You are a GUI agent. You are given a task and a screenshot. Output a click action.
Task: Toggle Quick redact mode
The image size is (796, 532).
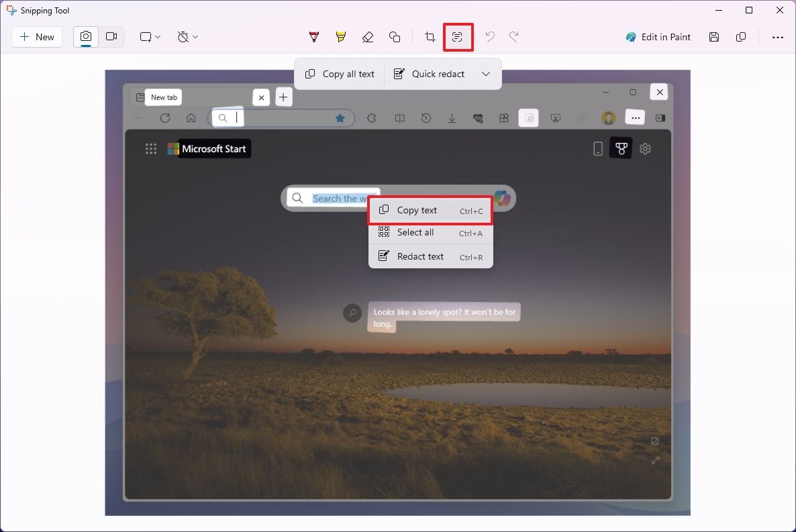pyautogui.click(x=429, y=74)
